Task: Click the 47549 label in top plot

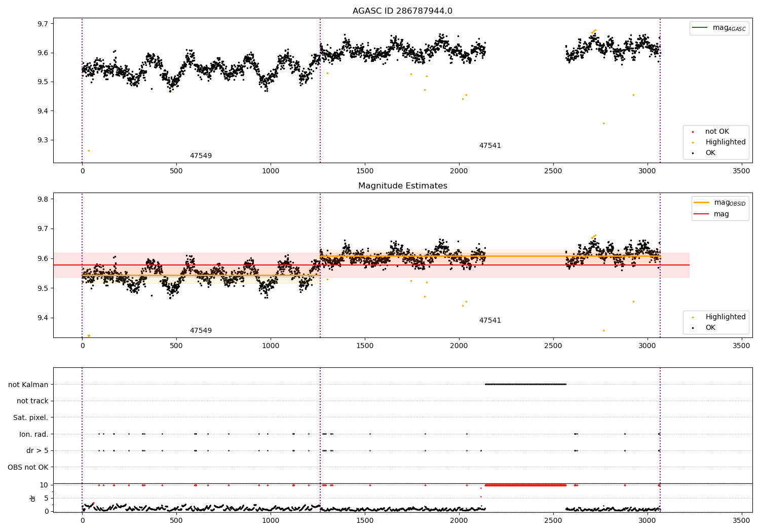Action: (201, 156)
